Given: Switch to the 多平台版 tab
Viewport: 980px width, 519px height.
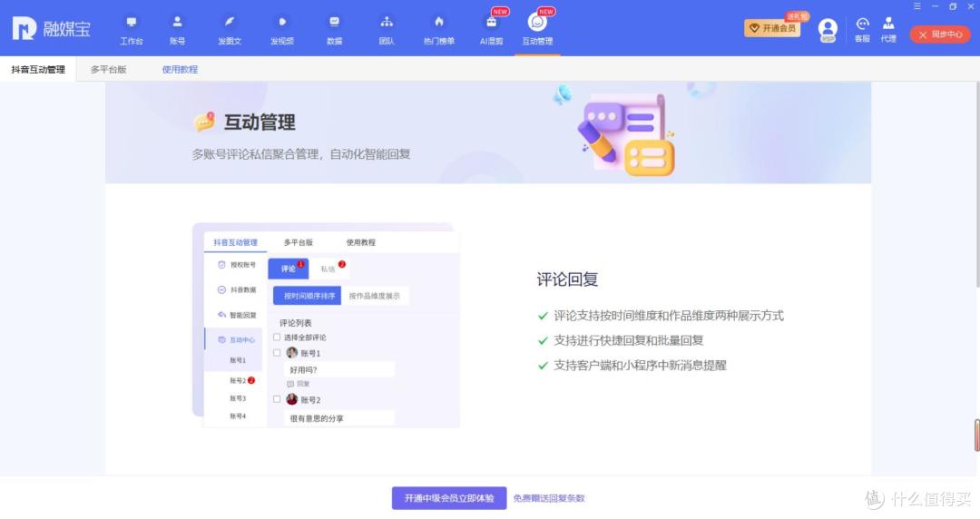Looking at the screenshot, I should [x=108, y=69].
